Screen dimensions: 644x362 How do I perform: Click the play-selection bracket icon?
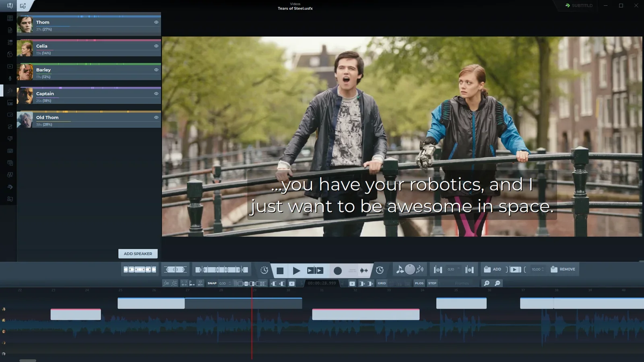coord(515,269)
